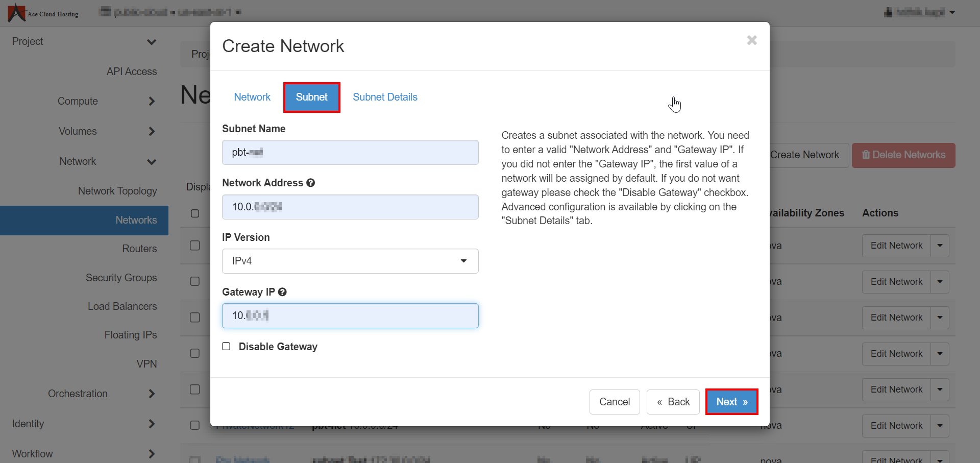Viewport: 980px width, 463px height.
Task: Go to the Network tab
Action: [252, 97]
